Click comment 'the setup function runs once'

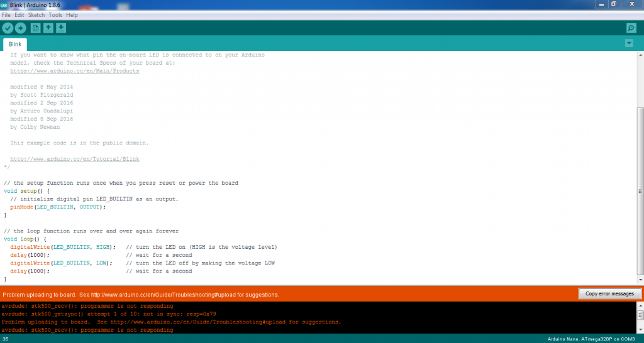[x=121, y=183]
